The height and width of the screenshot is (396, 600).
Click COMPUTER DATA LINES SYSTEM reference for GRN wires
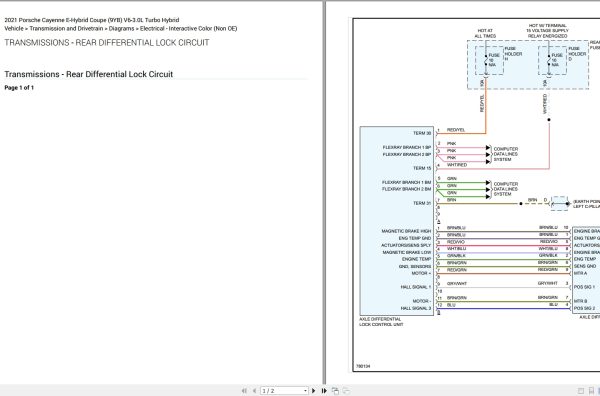505,189
